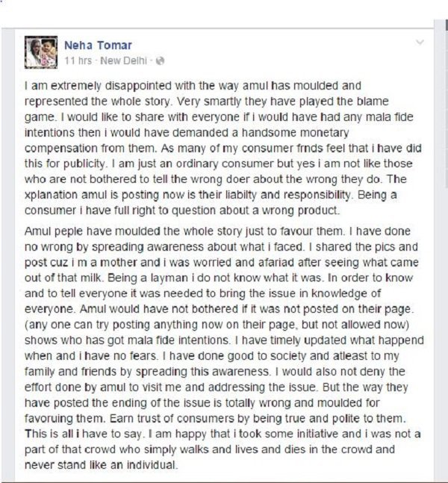448x483 pixels.
Task: Click the Neha Tomar name link
Action: coord(98,46)
